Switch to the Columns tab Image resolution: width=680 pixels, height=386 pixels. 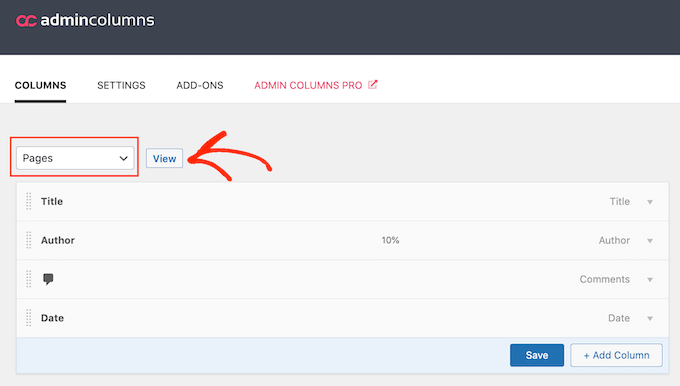(40, 85)
